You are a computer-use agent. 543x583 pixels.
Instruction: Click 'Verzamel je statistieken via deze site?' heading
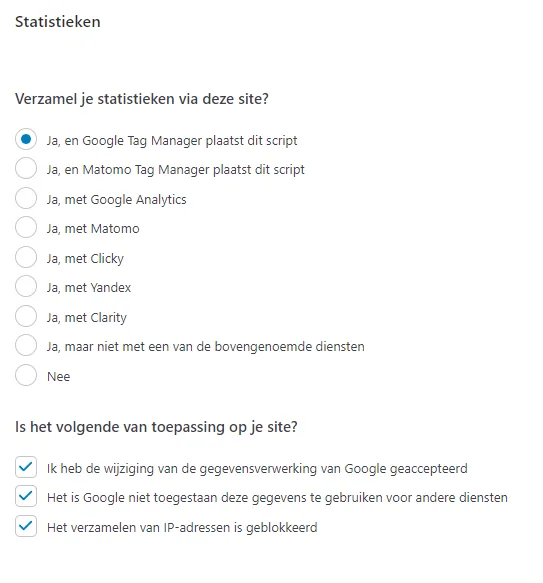coord(142,99)
